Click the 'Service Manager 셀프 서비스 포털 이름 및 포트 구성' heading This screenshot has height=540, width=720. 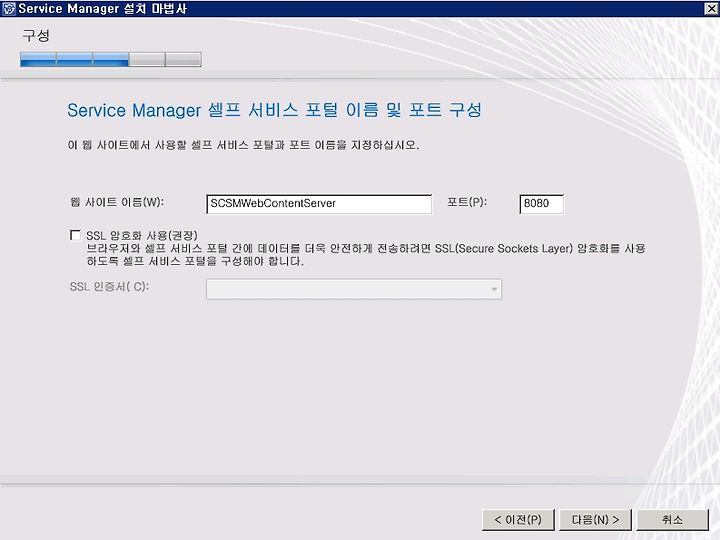click(274, 110)
